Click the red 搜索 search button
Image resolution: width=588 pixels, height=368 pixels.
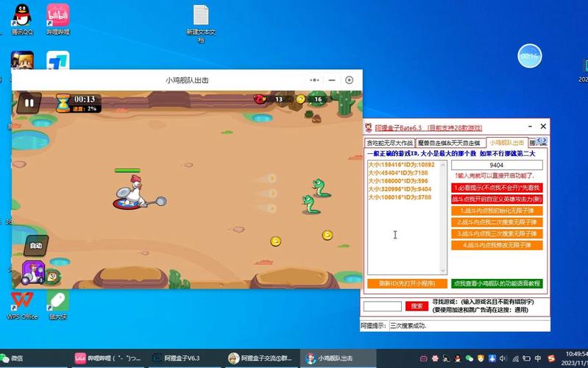click(417, 306)
